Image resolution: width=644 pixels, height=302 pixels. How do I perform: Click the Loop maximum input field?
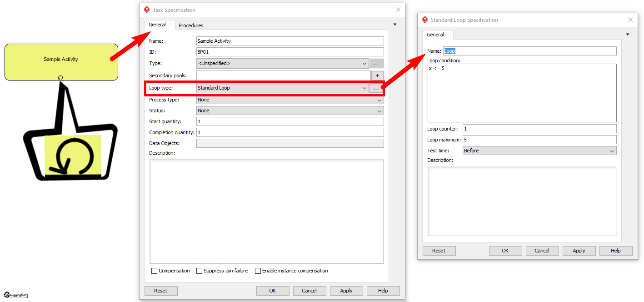539,140
